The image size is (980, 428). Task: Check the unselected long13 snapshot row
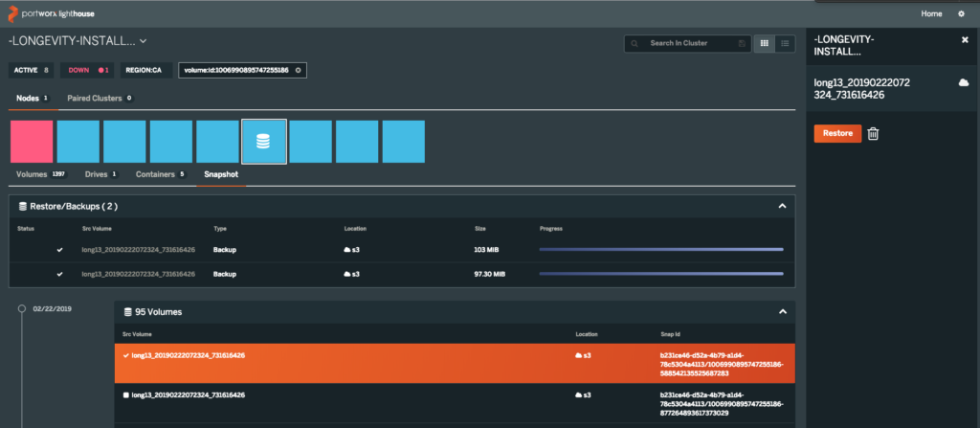126,394
